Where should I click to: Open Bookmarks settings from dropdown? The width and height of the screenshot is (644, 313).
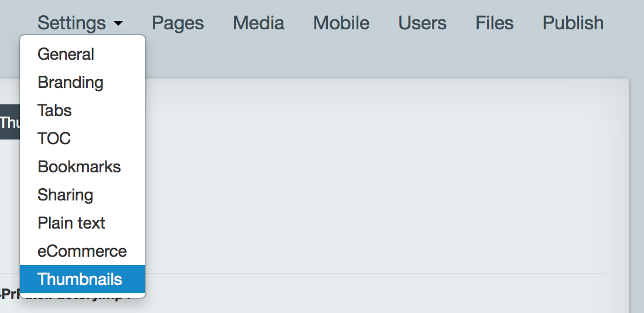coord(83,166)
